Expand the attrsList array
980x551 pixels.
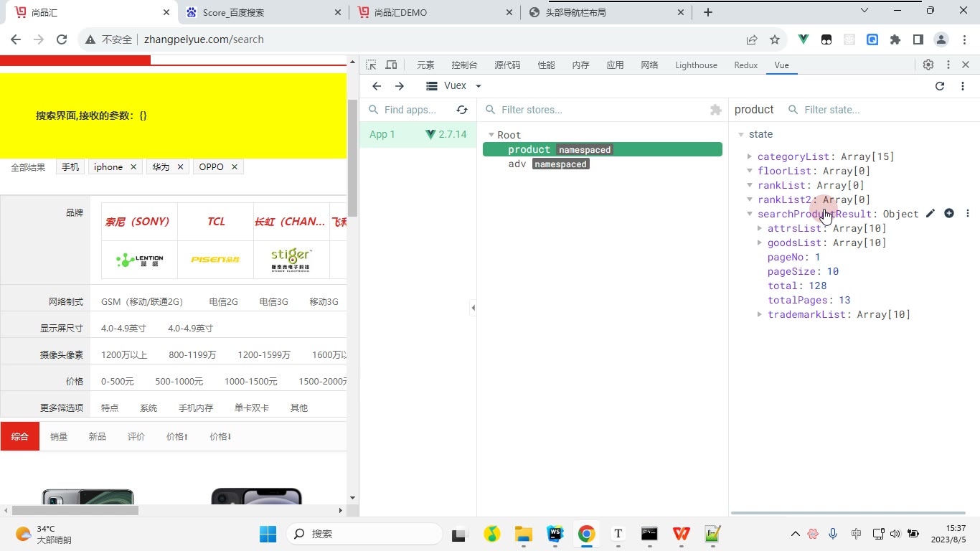(x=760, y=228)
